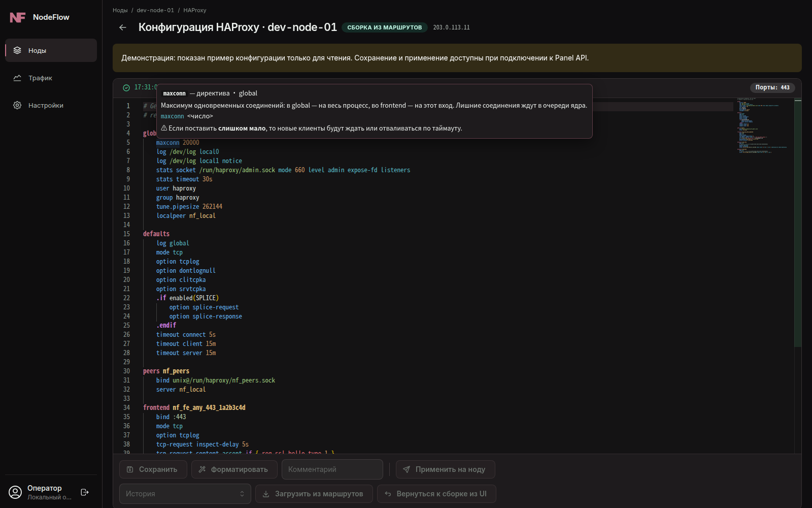Click the 'bind unix@/run/haproxy/nf_peers.sock' line
812x508 pixels.
coord(216,380)
